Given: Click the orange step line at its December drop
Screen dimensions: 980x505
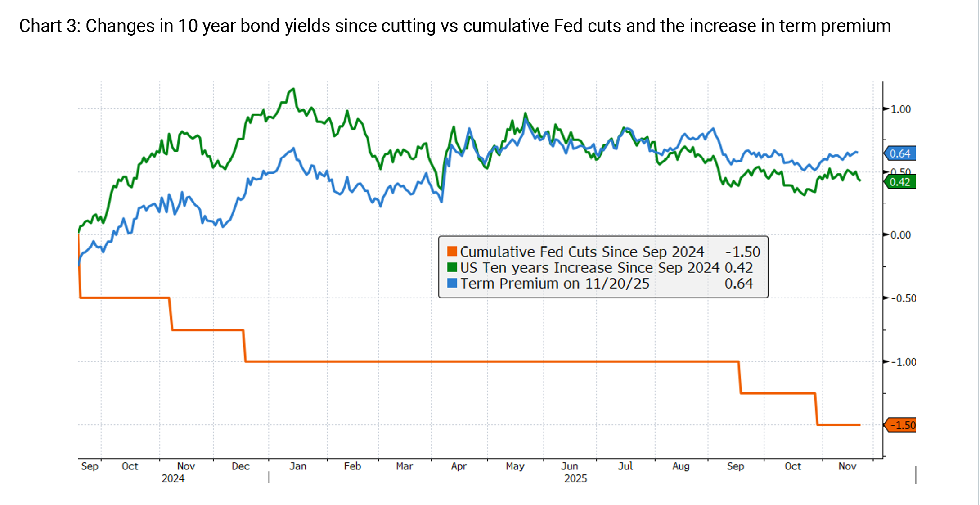Looking at the screenshot, I should coord(245,344).
